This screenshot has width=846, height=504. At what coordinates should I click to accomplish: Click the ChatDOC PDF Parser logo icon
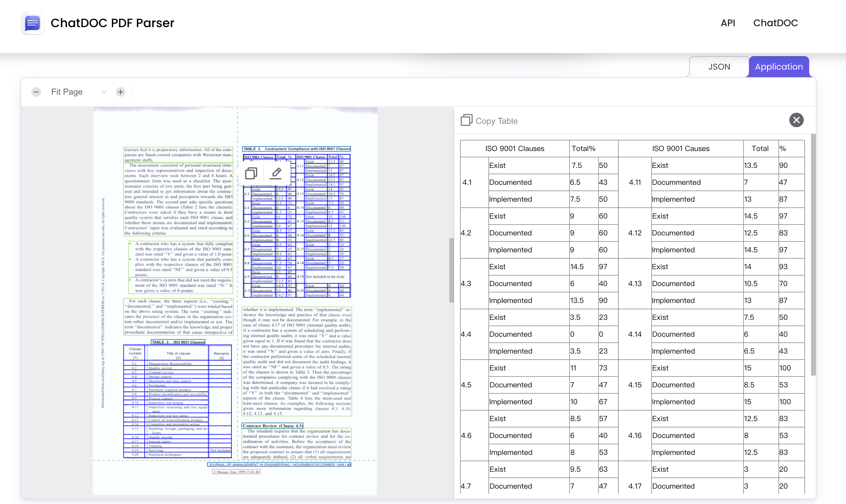click(x=32, y=23)
